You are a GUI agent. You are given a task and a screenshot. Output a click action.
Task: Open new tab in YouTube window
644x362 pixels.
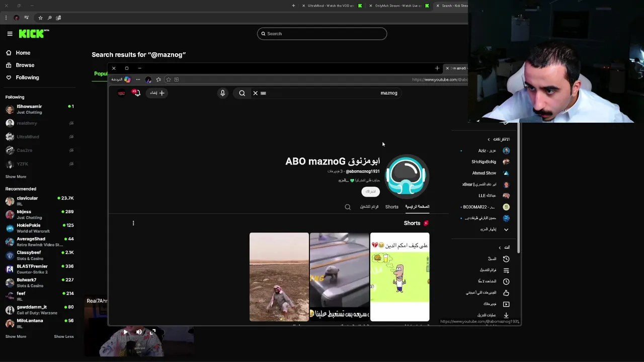click(437, 68)
